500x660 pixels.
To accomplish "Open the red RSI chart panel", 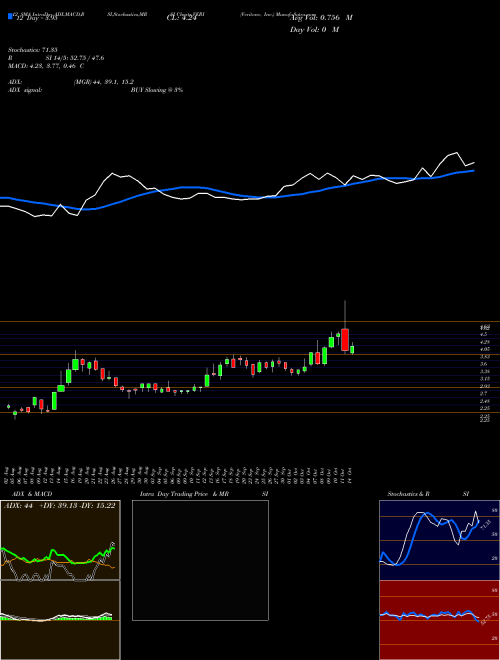I will (439, 620).
